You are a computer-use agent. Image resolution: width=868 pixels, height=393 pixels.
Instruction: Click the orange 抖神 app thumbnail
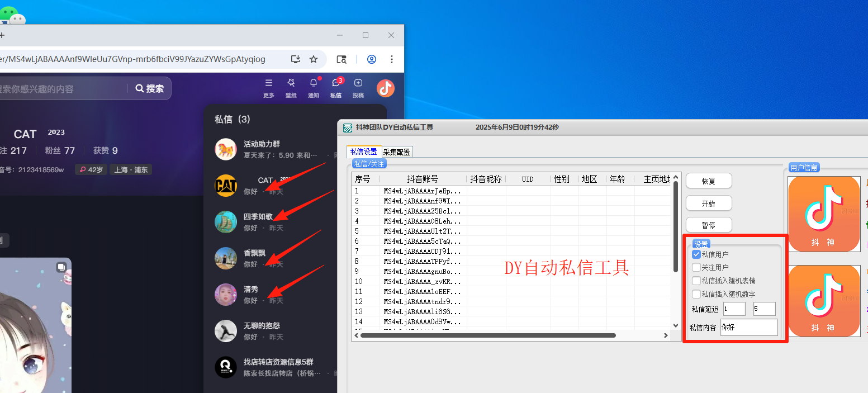824,214
